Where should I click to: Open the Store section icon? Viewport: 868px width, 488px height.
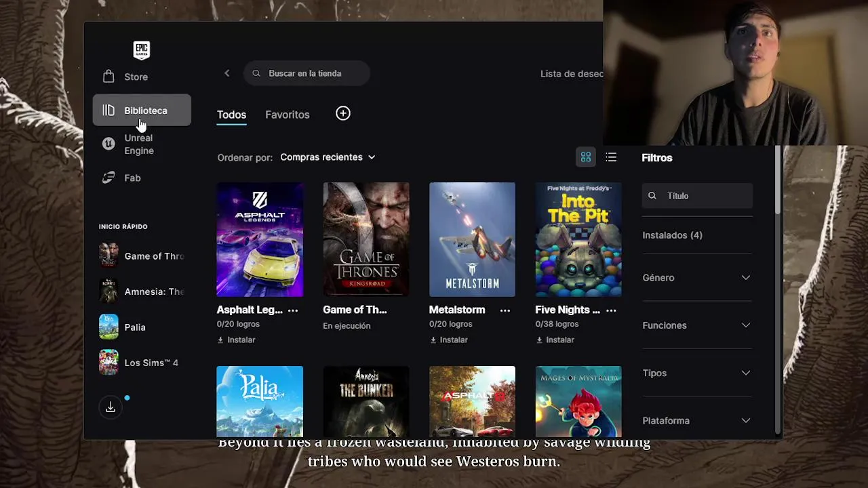click(x=108, y=76)
